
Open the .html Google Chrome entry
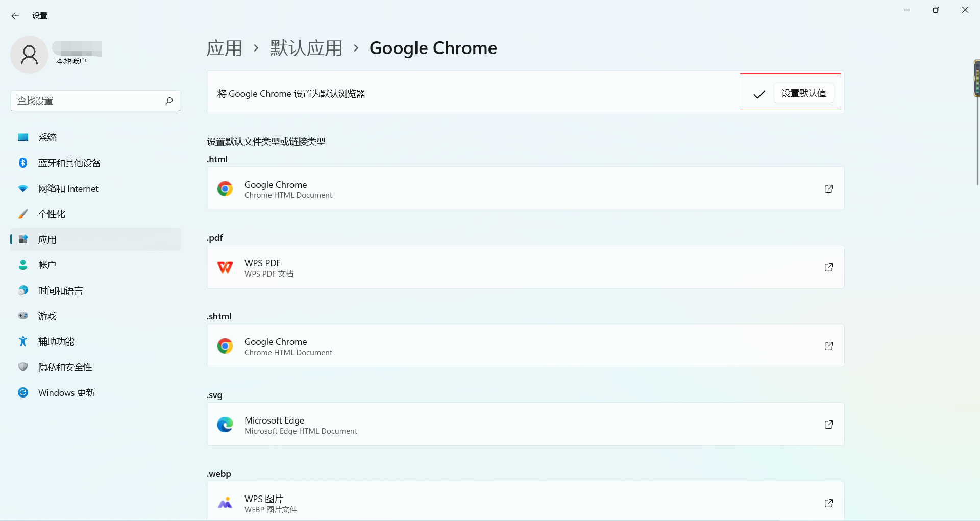[x=525, y=188]
